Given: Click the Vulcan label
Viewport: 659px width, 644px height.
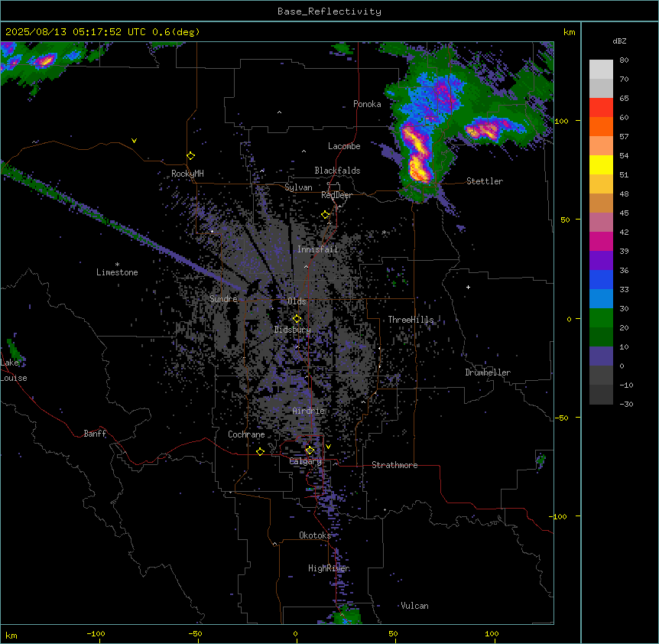Looking at the screenshot, I should (414, 606).
